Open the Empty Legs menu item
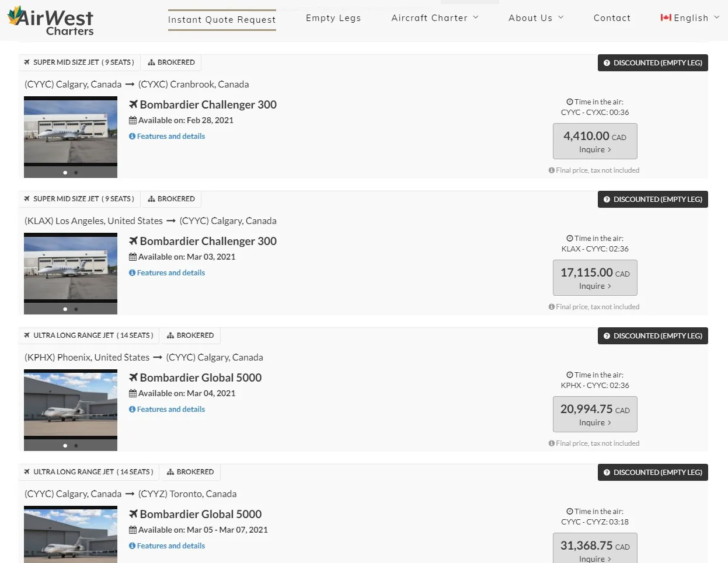The image size is (728, 563). coord(333,18)
